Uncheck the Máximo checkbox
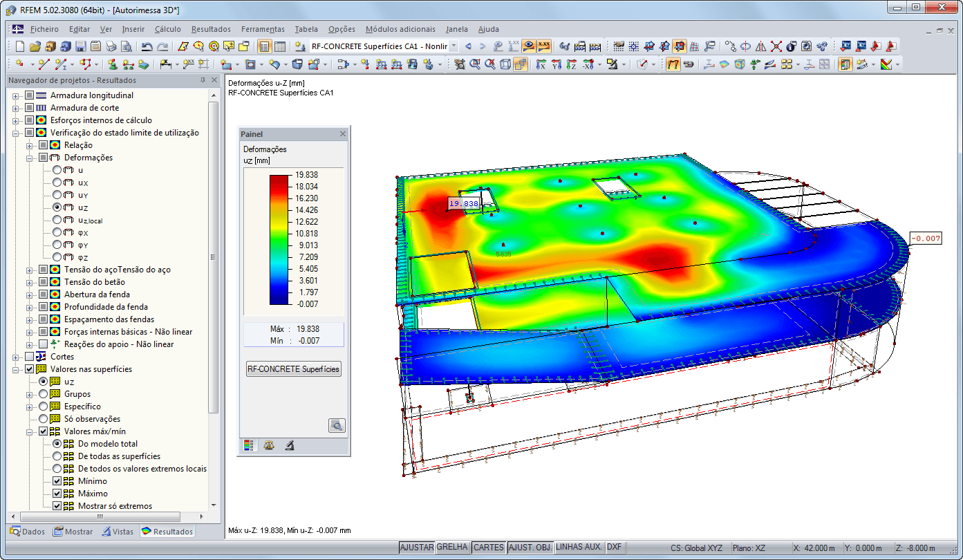 (x=57, y=494)
